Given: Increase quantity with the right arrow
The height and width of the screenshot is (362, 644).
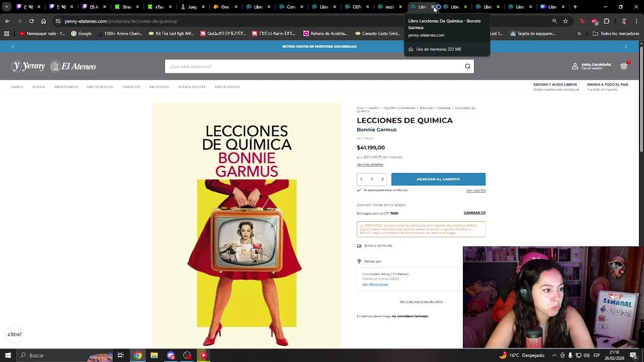Looking at the screenshot, I should click(382, 179).
